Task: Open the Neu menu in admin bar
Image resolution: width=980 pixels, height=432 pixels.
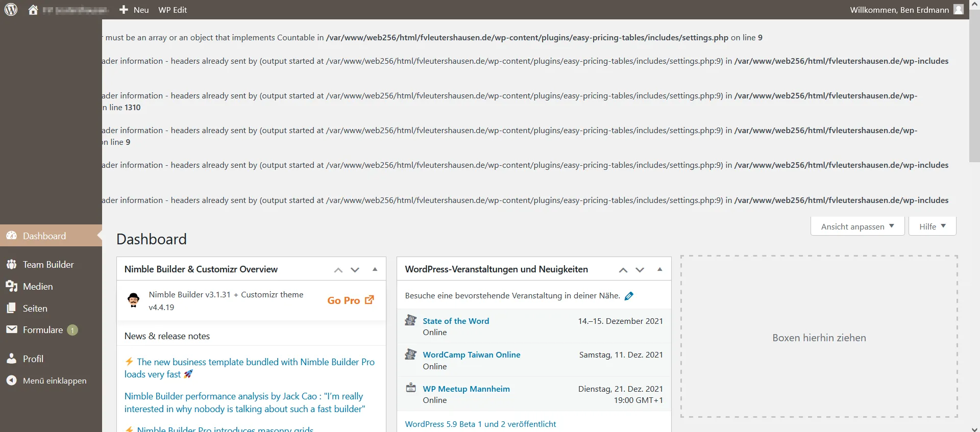Action: [x=134, y=10]
